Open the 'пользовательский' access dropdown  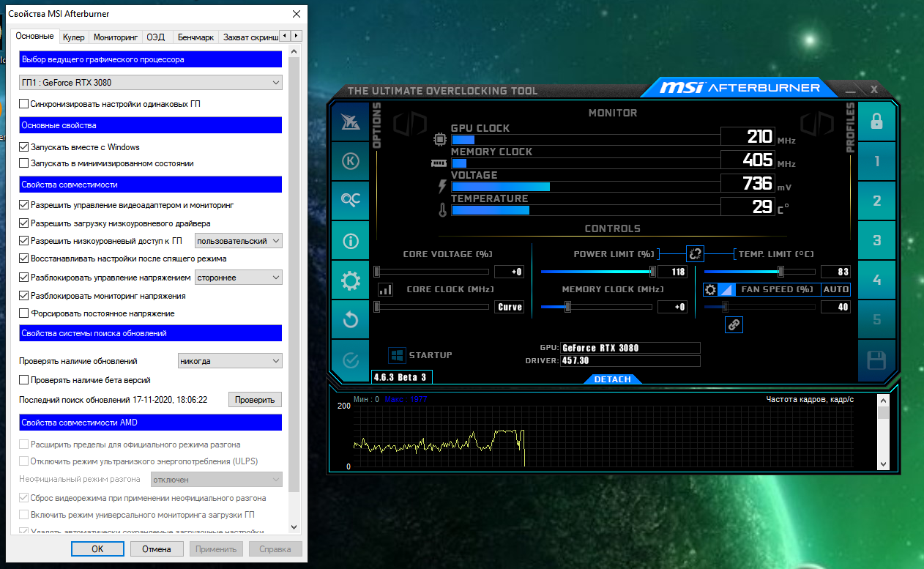[x=238, y=241]
